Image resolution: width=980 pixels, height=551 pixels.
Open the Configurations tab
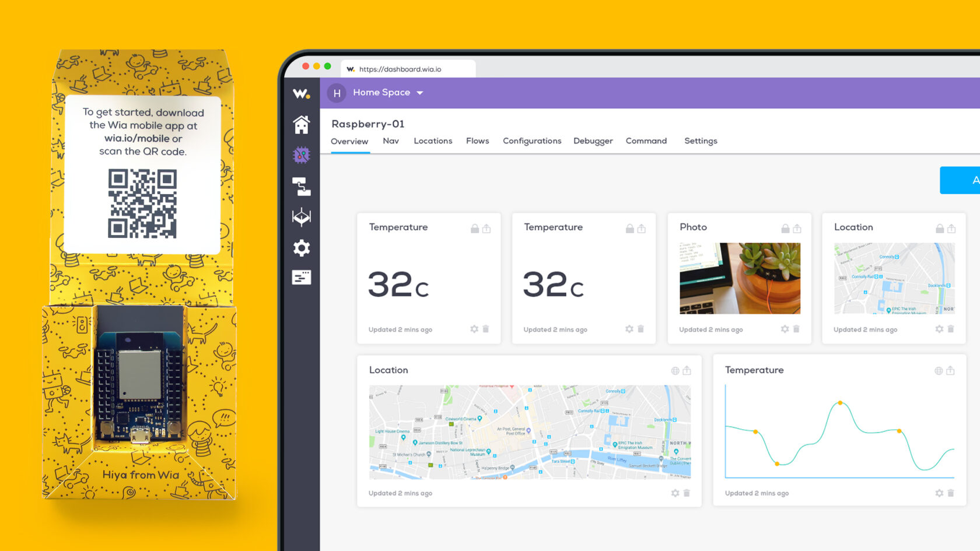[532, 141]
